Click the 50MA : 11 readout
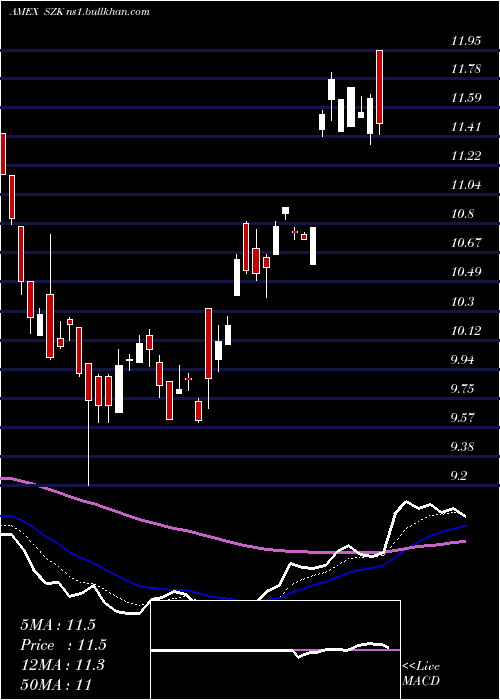The image size is (500, 700). coord(56,684)
